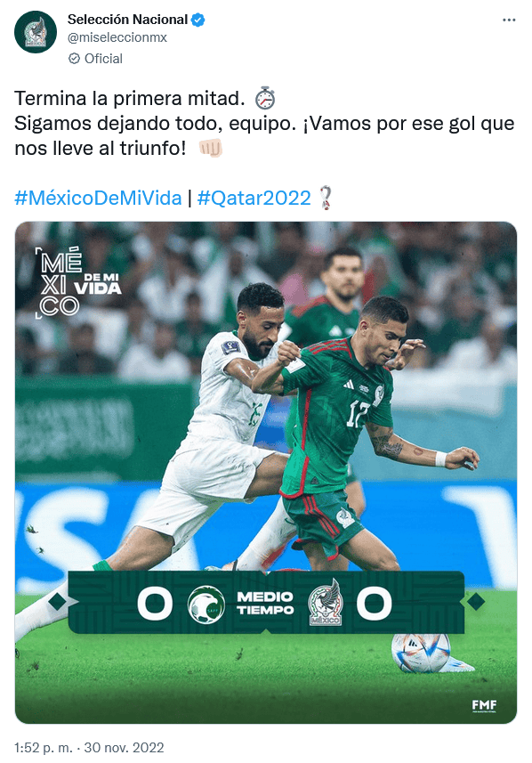This screenshot has height=763, width=532.
Task: Click the México de mi vida logo
Action: pos(77,283)
